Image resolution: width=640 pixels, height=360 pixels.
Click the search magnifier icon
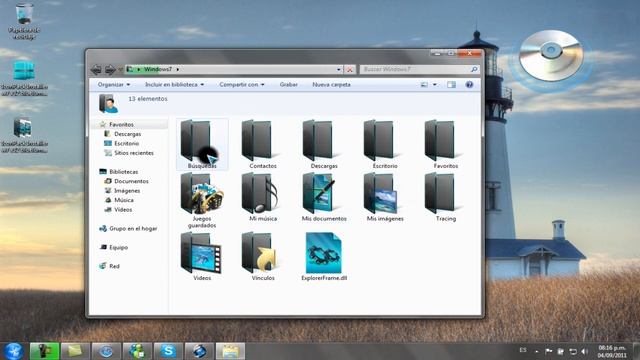(x=473, y=69)
